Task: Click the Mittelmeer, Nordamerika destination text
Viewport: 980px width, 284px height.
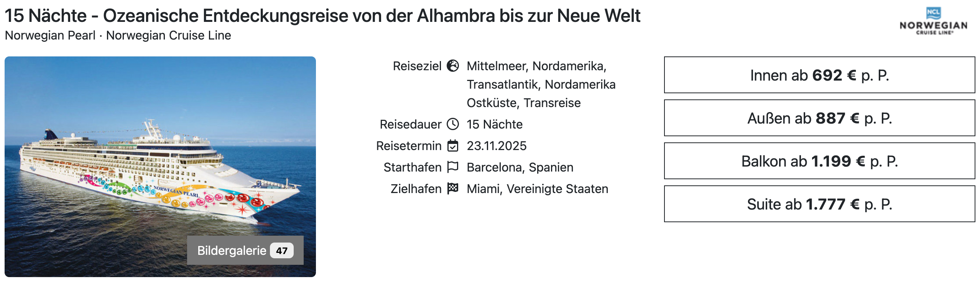Action: tap(536, 66)
